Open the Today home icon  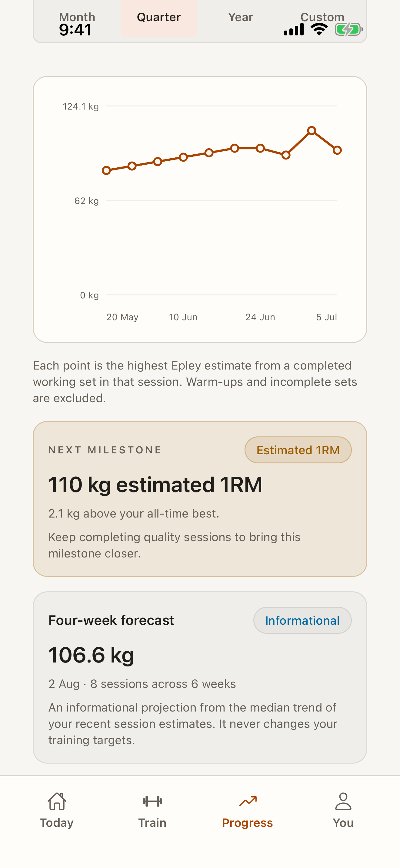point(57,801)
